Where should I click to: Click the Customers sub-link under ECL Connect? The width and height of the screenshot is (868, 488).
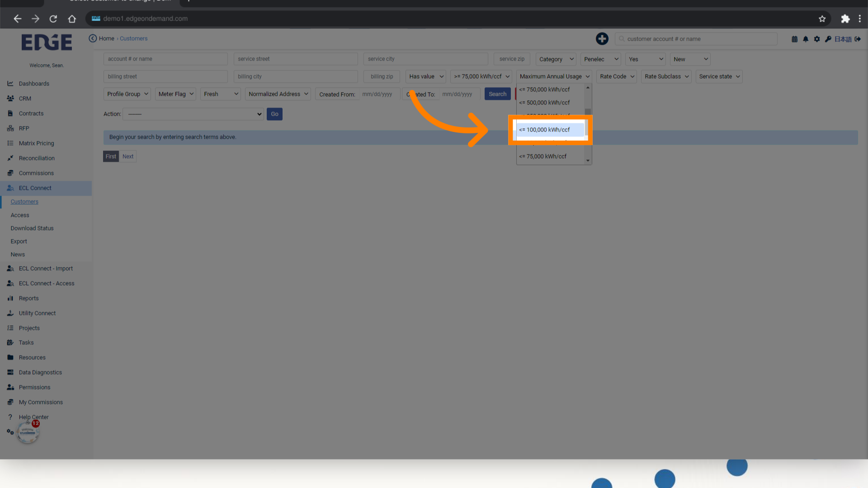pyautogui.click(x=24, y=202)
